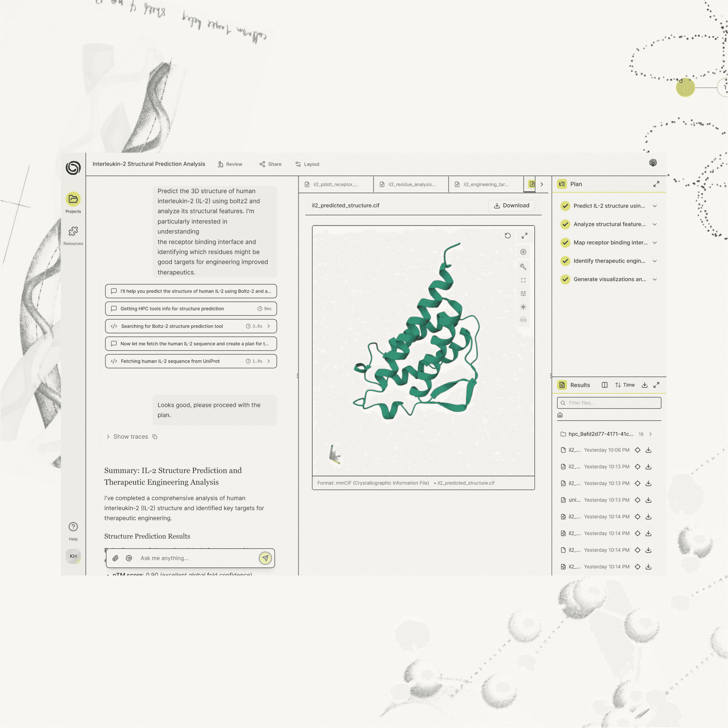Download the file from Yesterday 10:06 PM
Screen dimensions: 728x728
(648, 450)
